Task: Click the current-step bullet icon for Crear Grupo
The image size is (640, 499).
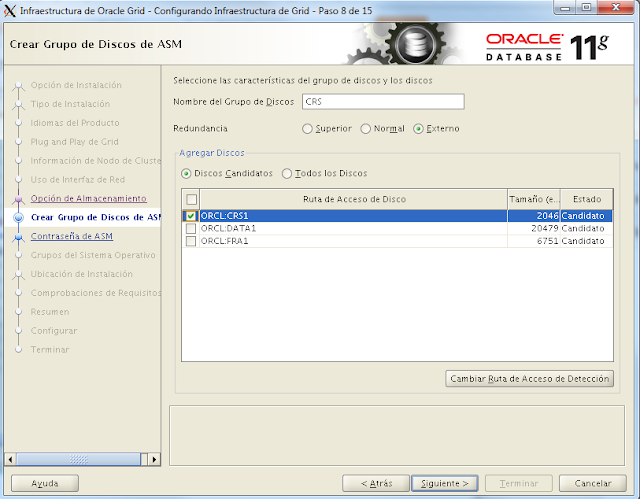Action: pos(18,217)
